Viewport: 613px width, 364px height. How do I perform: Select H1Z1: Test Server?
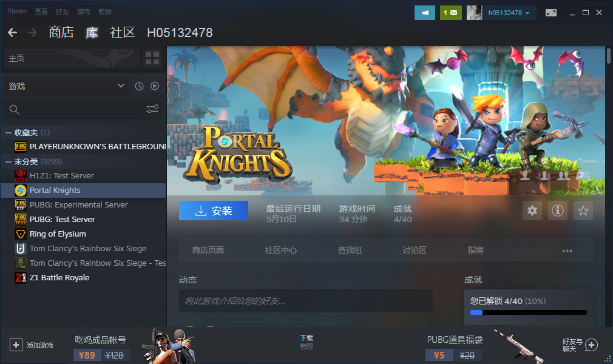coord(83,175)
